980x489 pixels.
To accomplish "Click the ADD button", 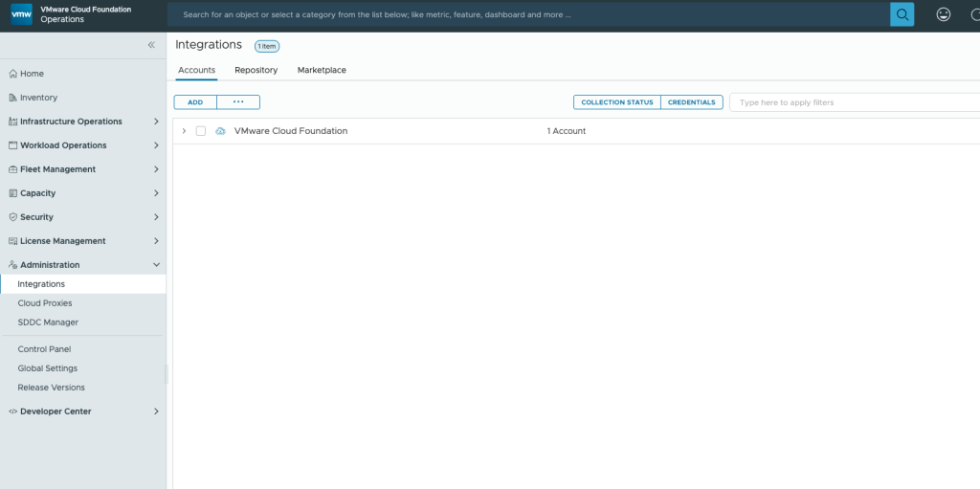I will 195,102.
